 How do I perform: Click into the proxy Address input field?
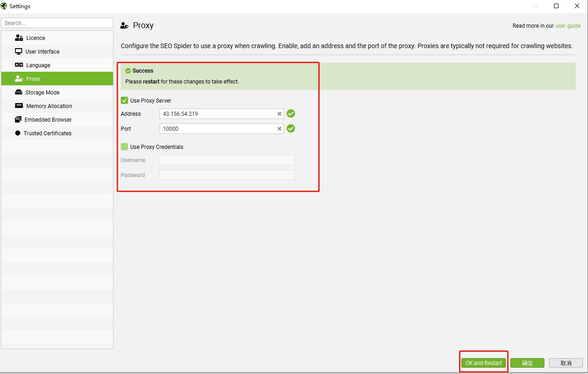coord(218,114)
